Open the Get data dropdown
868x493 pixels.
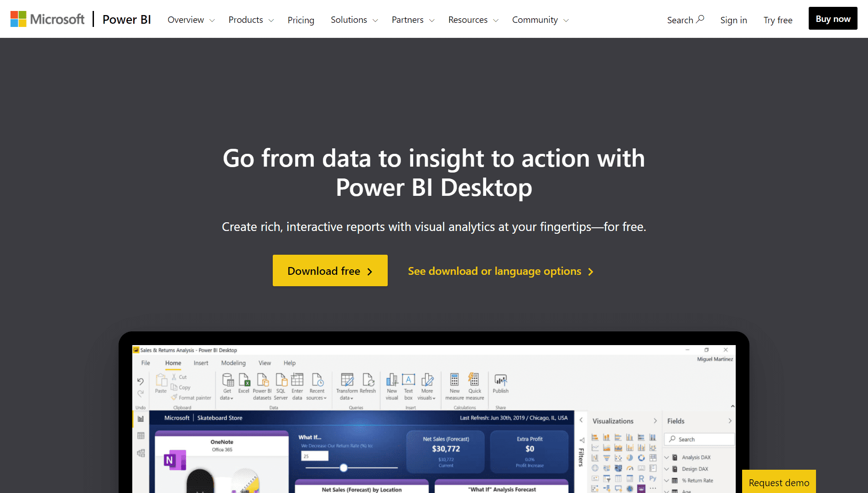pos(227,386)
